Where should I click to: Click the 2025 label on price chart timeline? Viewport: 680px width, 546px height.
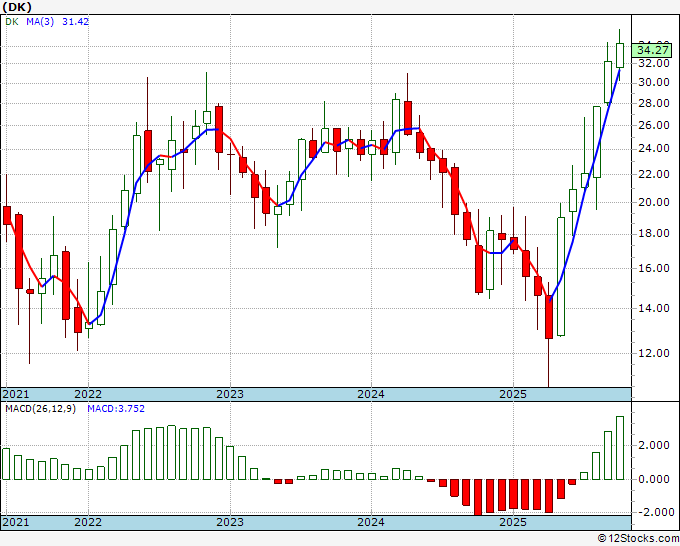pos(513,394)
